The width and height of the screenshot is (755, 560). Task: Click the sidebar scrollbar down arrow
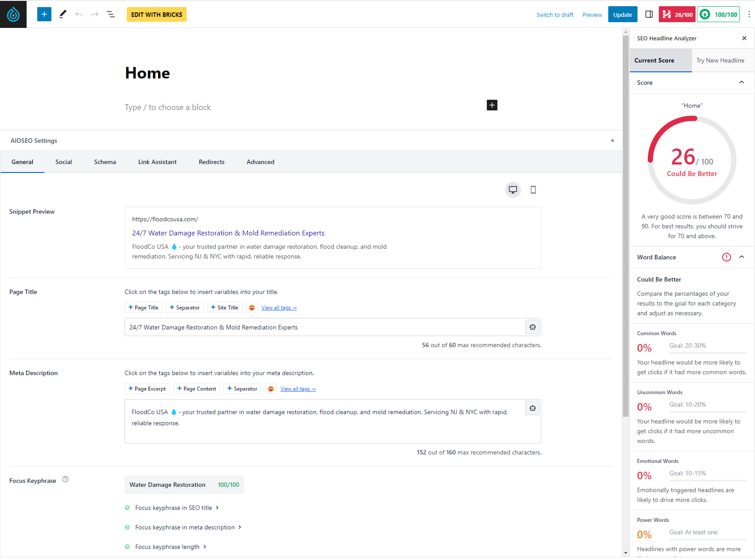[626, 552]
